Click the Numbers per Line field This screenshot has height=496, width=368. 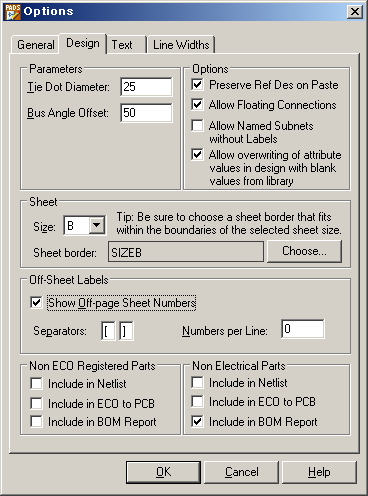[303, 329]
